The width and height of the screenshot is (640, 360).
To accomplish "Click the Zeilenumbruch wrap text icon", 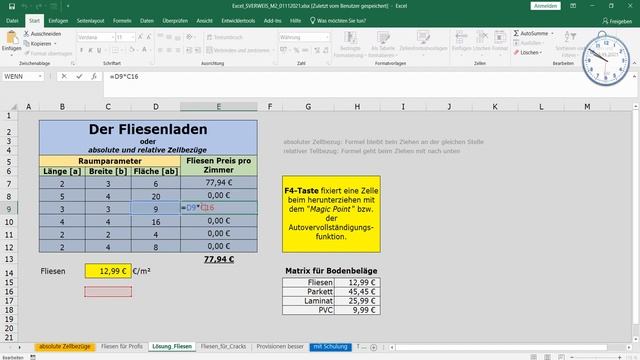I will [x=209, y=37].
